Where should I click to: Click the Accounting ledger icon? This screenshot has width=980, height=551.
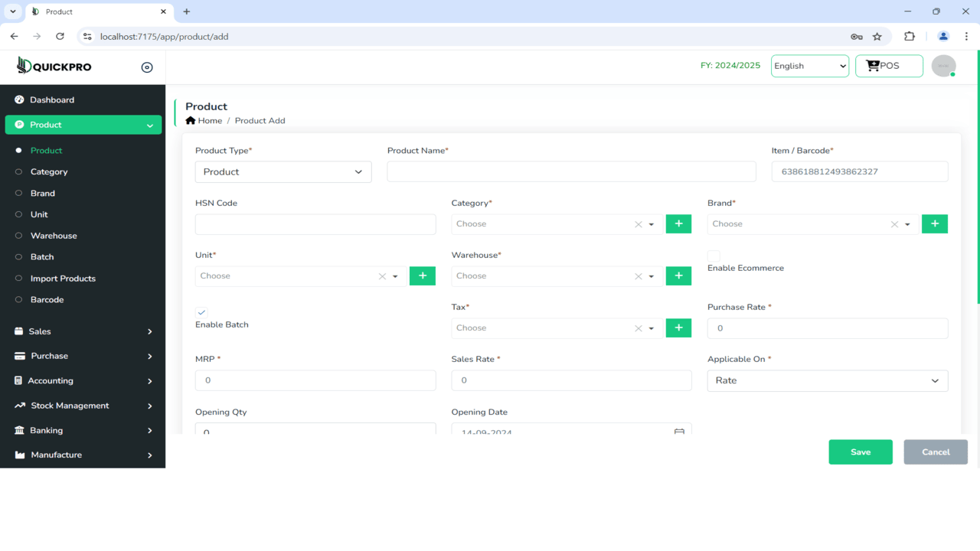(x=18, y=380)
